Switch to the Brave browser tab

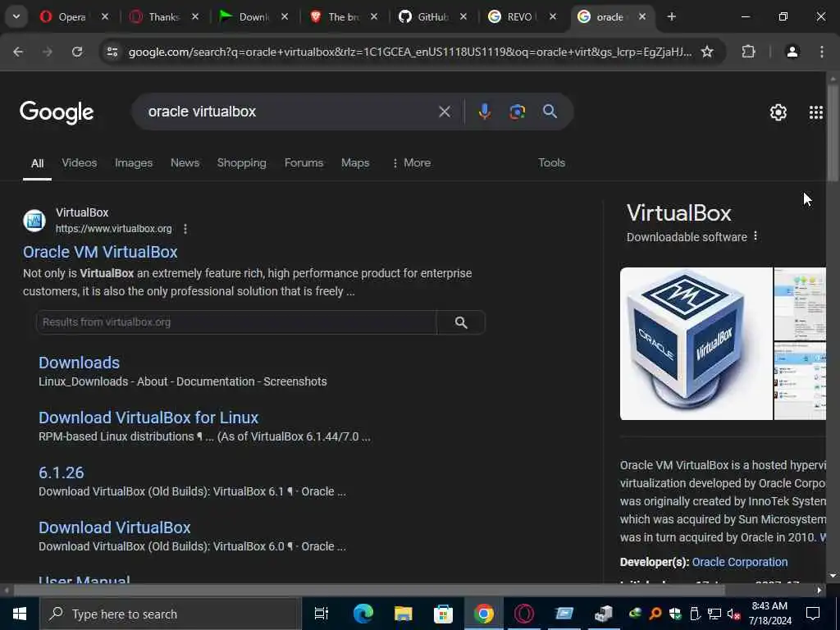point(343,16)
